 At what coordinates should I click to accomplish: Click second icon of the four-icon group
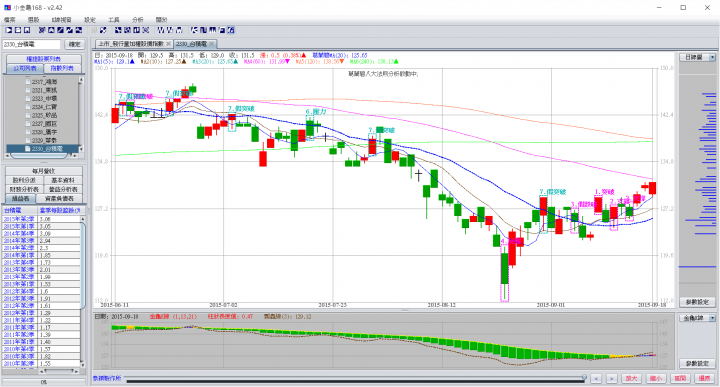click(127, 30)
